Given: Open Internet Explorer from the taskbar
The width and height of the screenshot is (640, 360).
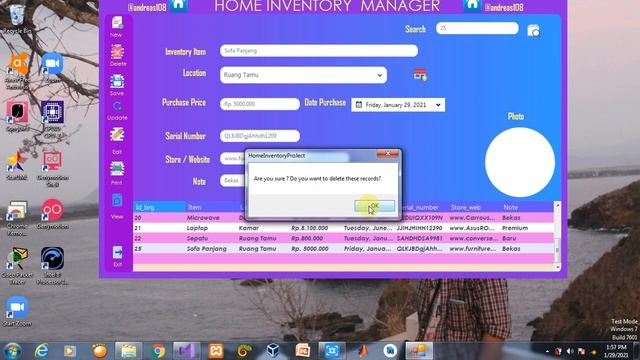Looking at the screenshot, I should tap(41, 351).
